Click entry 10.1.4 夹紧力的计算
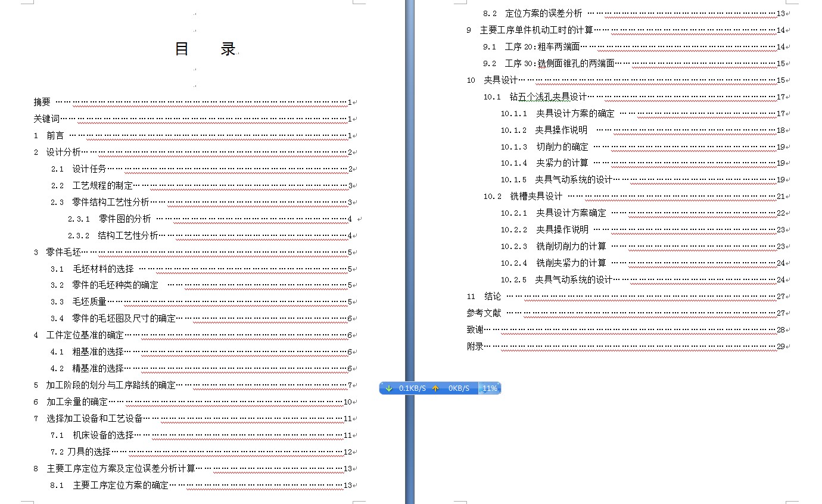The image size is (822, 504). click(x=643, y=163)
